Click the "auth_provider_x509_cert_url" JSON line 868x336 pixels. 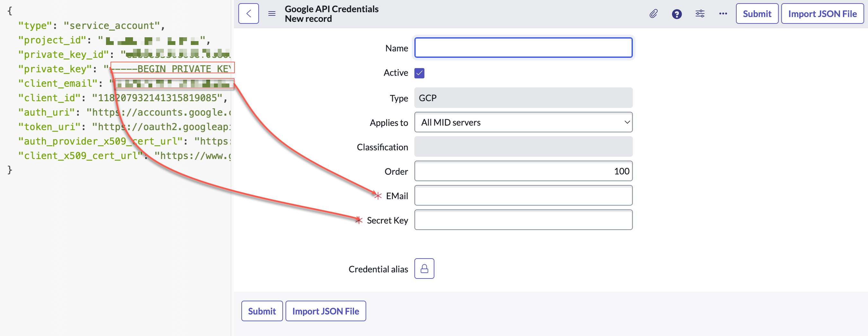pyautogui.click(x=124, y=142)
